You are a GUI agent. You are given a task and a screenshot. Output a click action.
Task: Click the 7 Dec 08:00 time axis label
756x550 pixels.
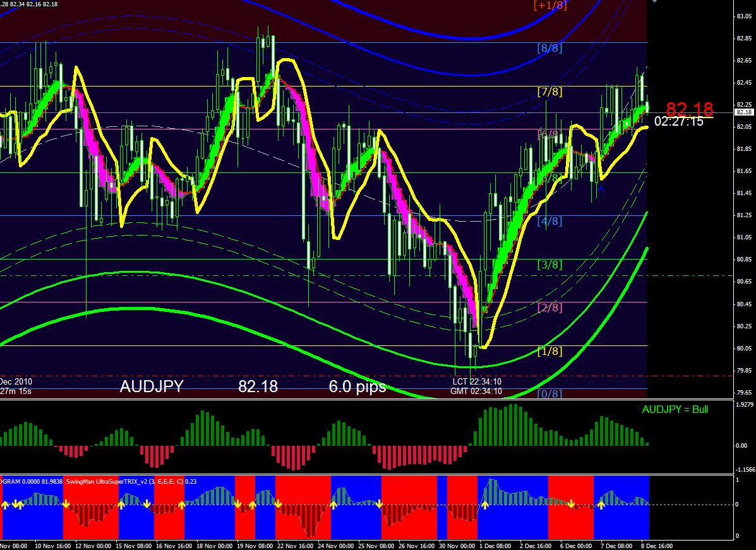[x=616, y=546]
